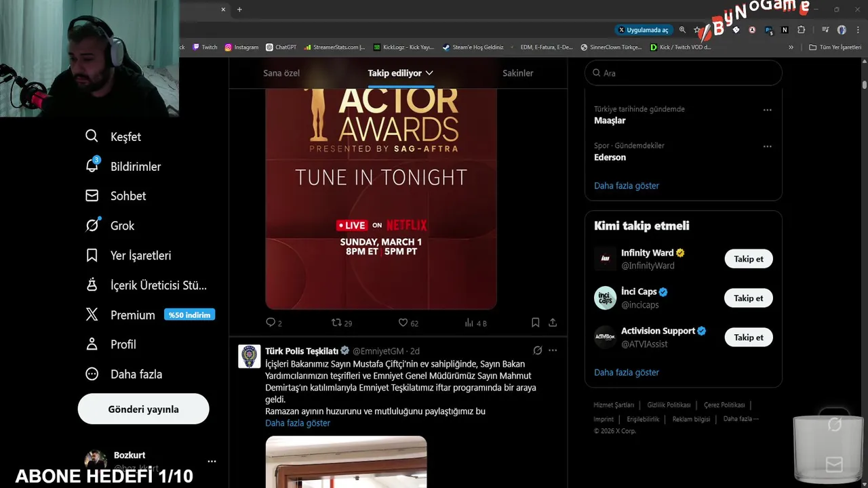Show more trends via Daha fazla göster
This screenshot has height=488, width=868.
coord(627,186)
